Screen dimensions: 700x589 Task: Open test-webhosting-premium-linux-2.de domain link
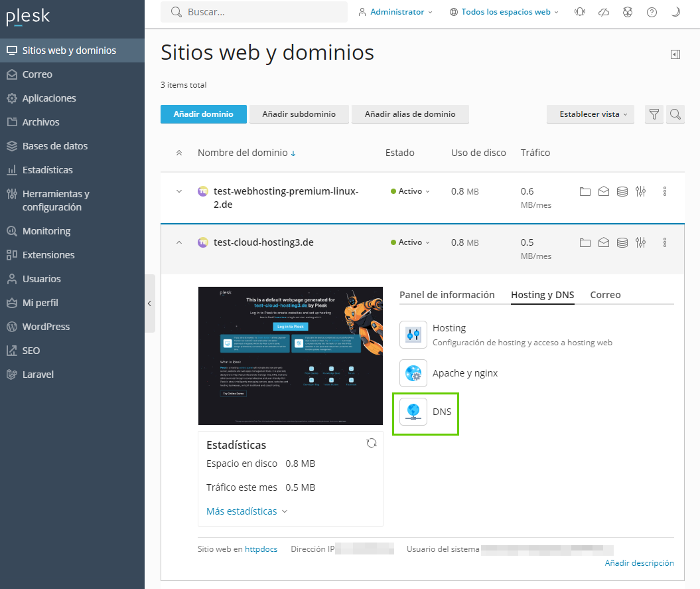click(x=286, y=197)
